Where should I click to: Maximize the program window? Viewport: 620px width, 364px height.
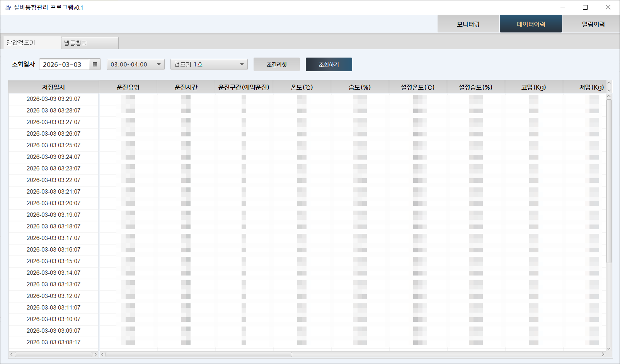585,7
